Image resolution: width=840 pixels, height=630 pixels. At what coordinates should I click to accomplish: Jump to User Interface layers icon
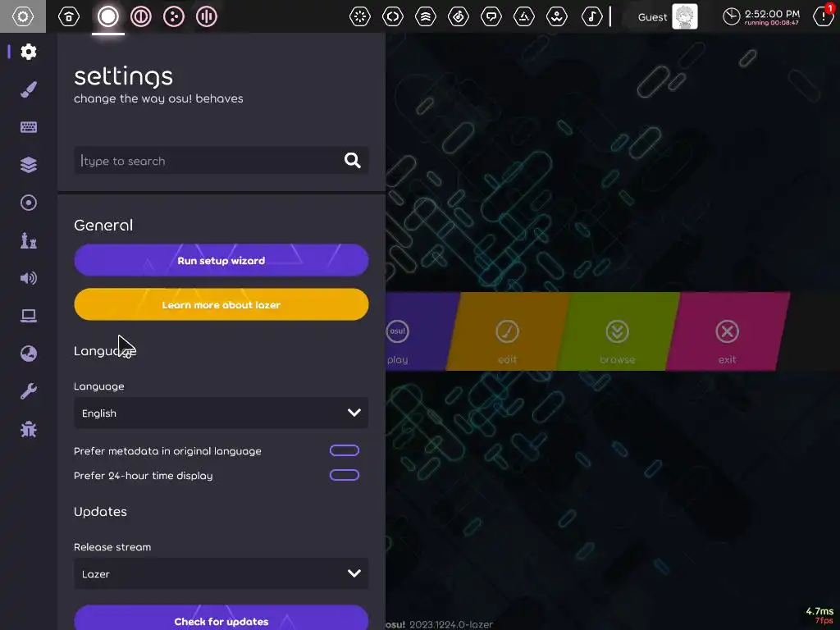(29, 165)
